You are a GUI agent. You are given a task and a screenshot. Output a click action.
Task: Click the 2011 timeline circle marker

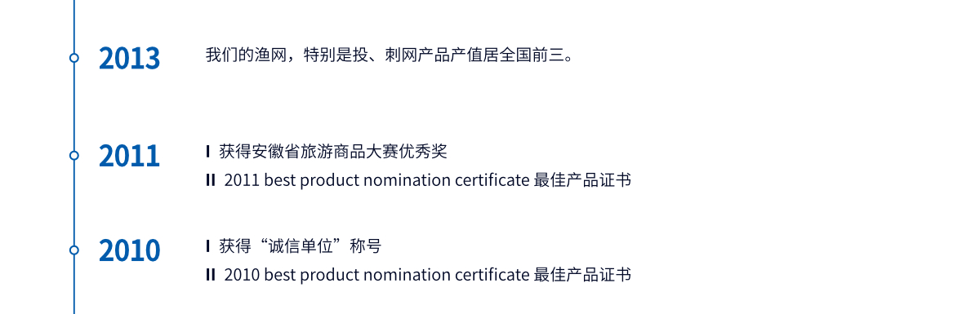[x=74, y=155]
